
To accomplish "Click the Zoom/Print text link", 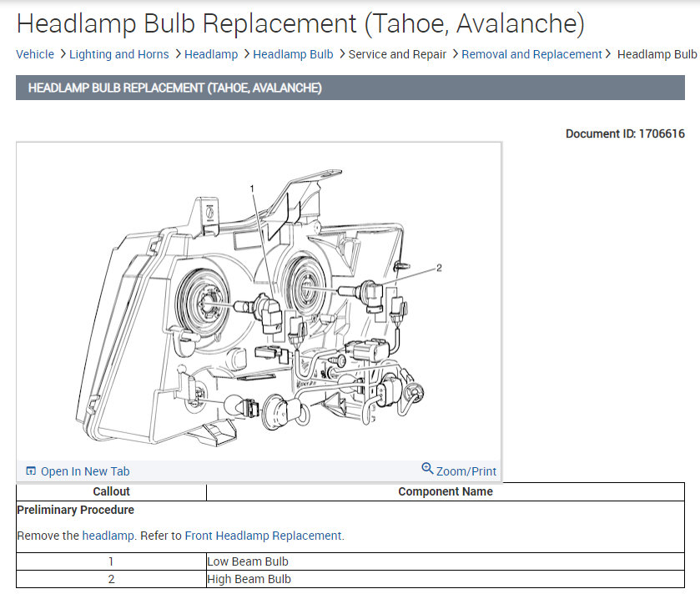I will point(466,471).
